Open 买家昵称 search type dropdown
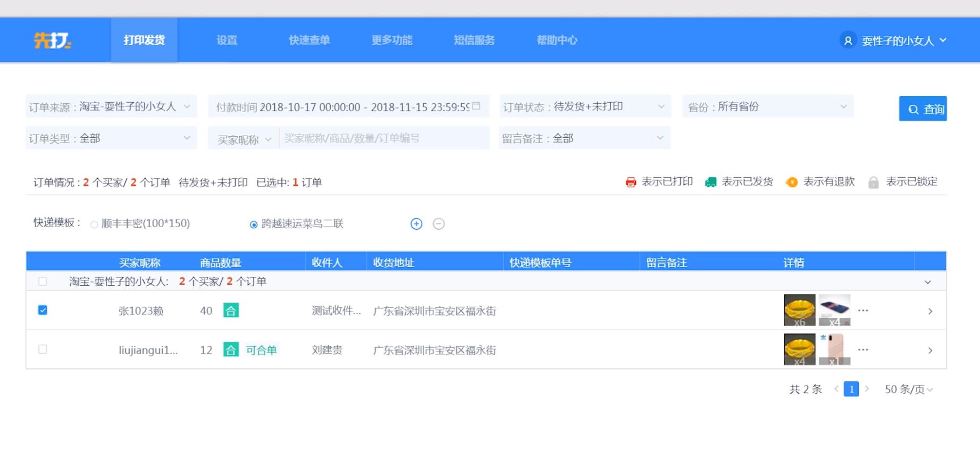 click(x=244, y=139)
